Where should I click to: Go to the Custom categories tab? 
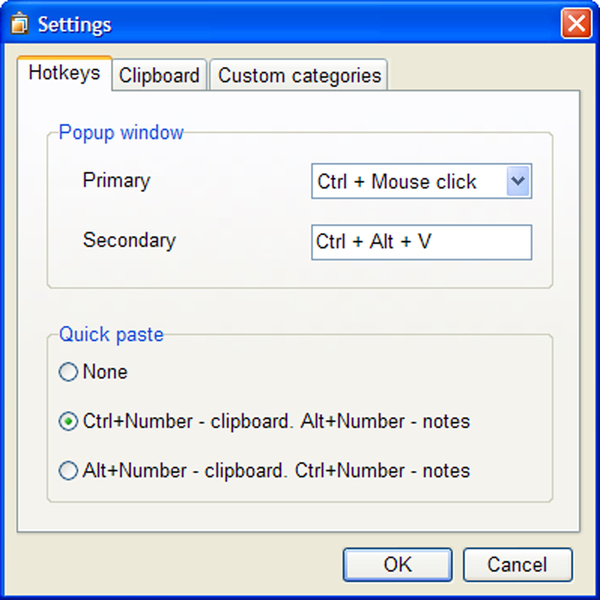pyautogui.click(x=299, y=75)
